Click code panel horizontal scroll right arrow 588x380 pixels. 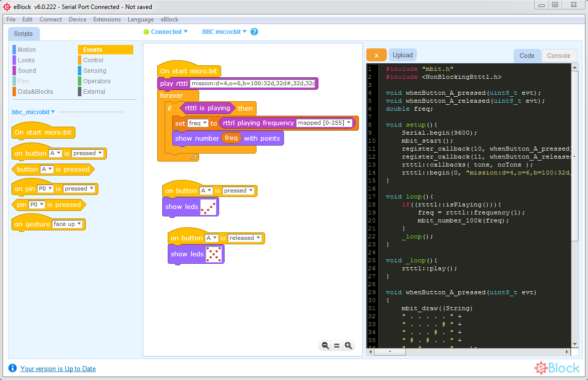click(567, 352)
